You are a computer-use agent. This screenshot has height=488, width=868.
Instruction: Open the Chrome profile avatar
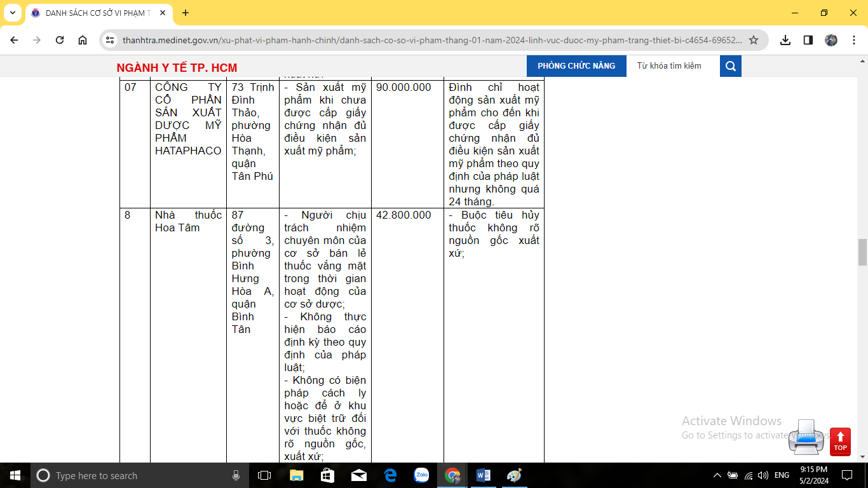831,40
